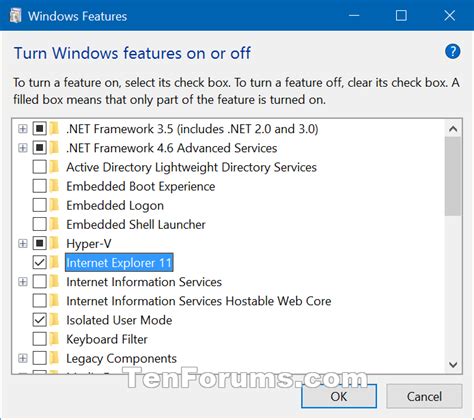Screen dimensions: 474x420
Task: Click folder icon beside Hyper-V
Action: point(54,243)
